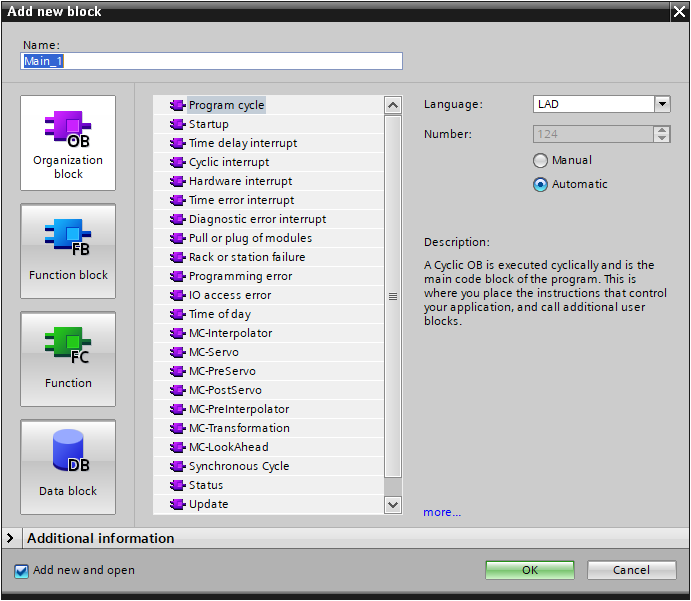Image resolution: width=691 pixels, height=601 pixels.
Task: Select the Synchronous Cycle entry
Action: 268,466
